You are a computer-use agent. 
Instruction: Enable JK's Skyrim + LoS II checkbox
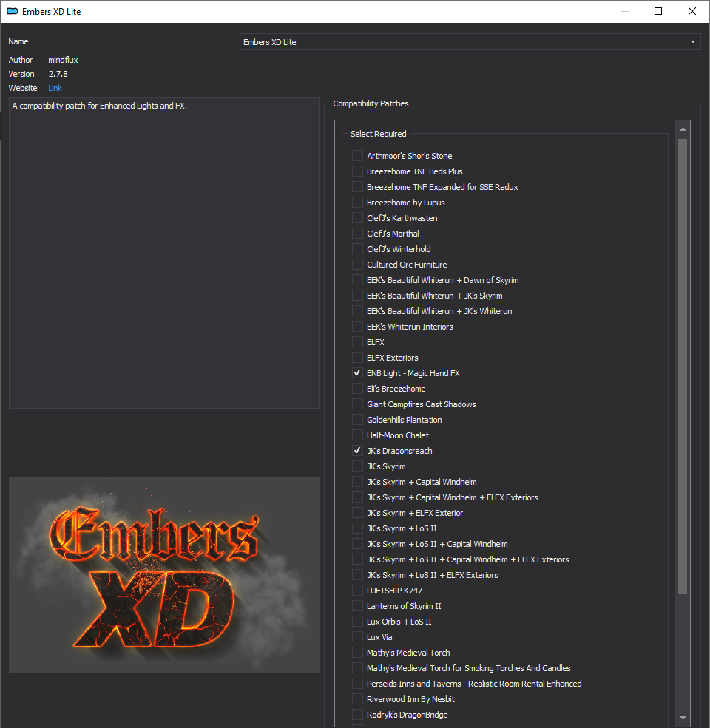357,528
